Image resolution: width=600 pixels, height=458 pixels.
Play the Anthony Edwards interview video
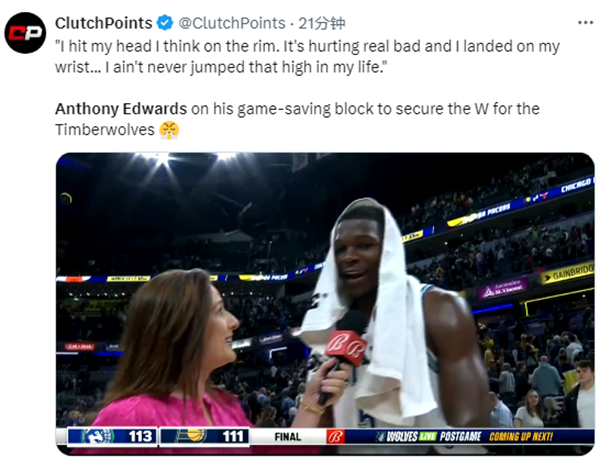click(325, 303)
